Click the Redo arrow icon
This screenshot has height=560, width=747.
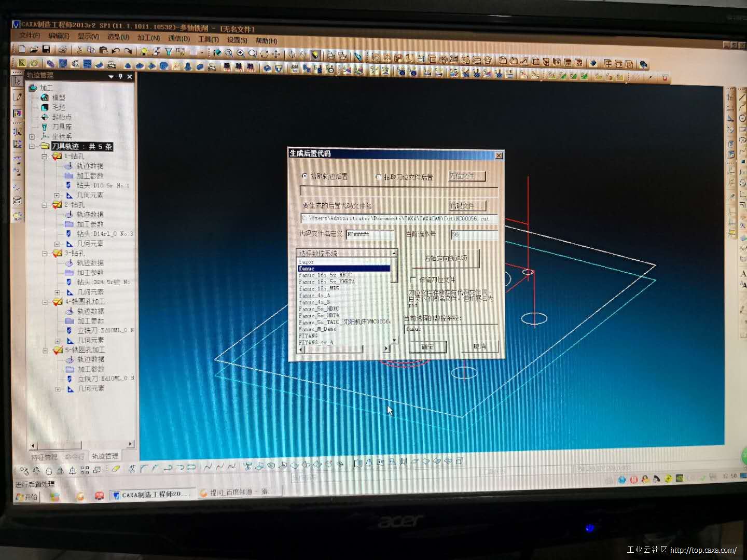tap(128, 50)
